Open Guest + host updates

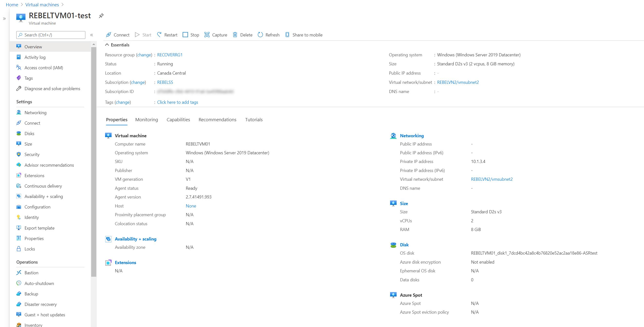coord(45,315)
